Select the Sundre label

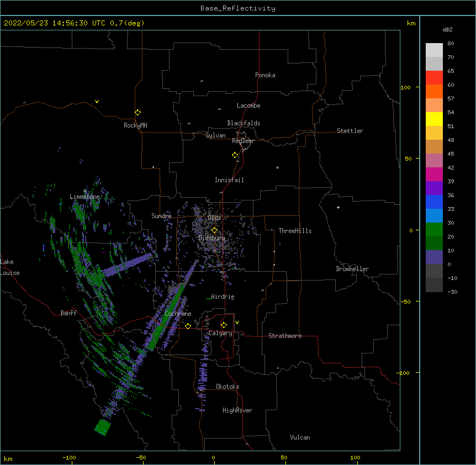161,216
